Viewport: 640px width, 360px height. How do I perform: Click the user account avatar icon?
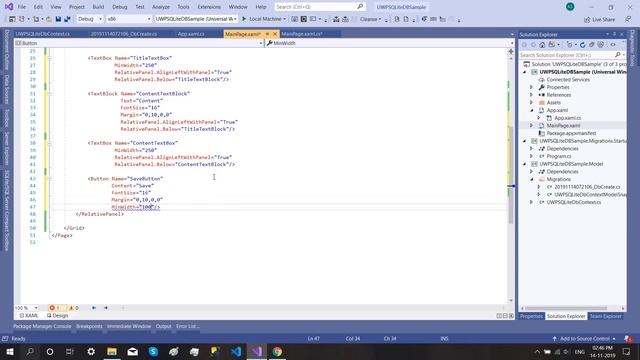coord(570,7)
